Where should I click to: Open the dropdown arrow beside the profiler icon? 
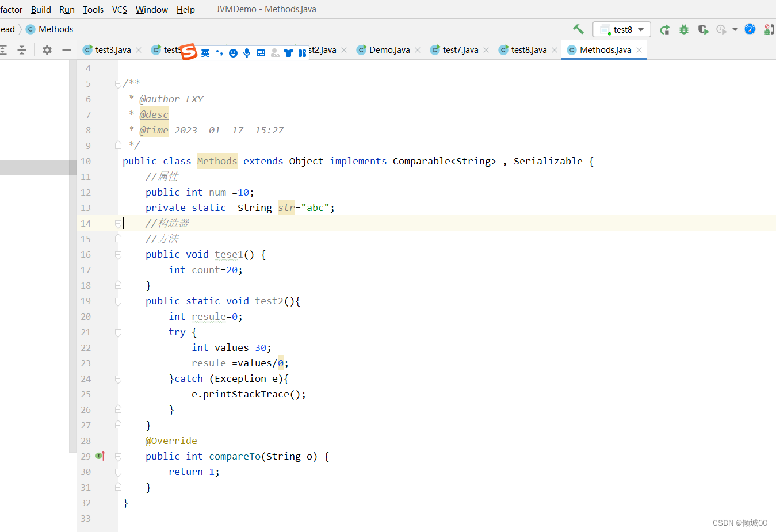pos(735,29)
